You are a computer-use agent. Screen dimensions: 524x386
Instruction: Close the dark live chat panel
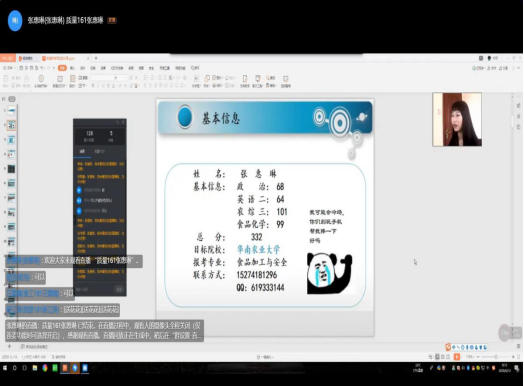click(123, 122)
